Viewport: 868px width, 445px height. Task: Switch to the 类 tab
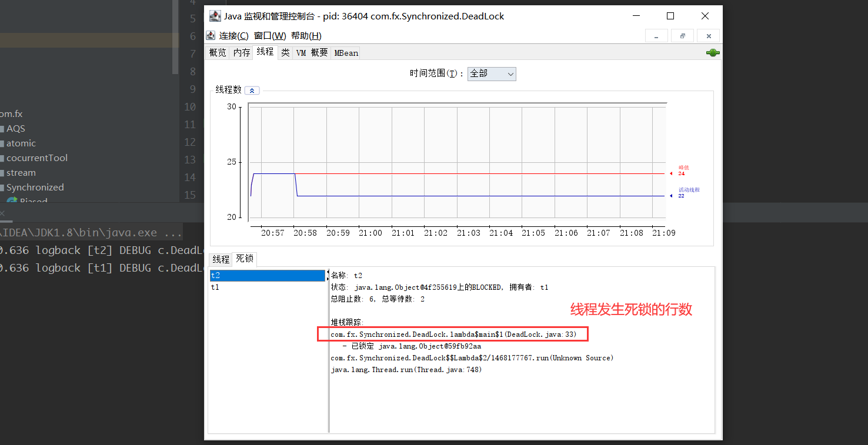point(285,53)
